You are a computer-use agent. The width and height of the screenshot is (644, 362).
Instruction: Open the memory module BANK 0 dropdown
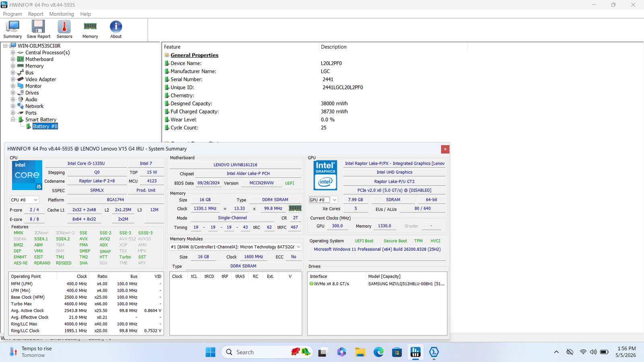tap(236, 247)
